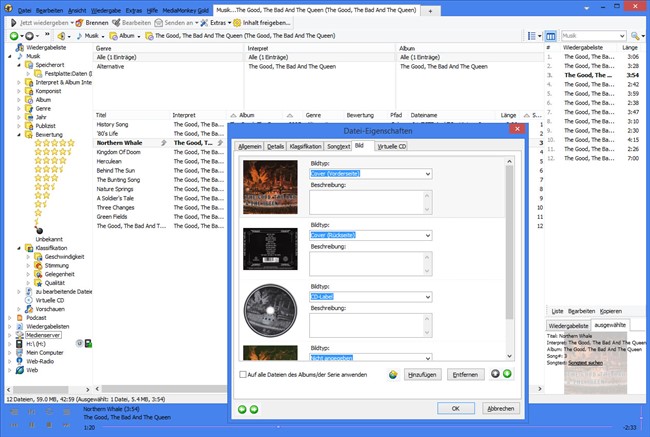Move image down with green arrow icon

click(x=507, y=374)
